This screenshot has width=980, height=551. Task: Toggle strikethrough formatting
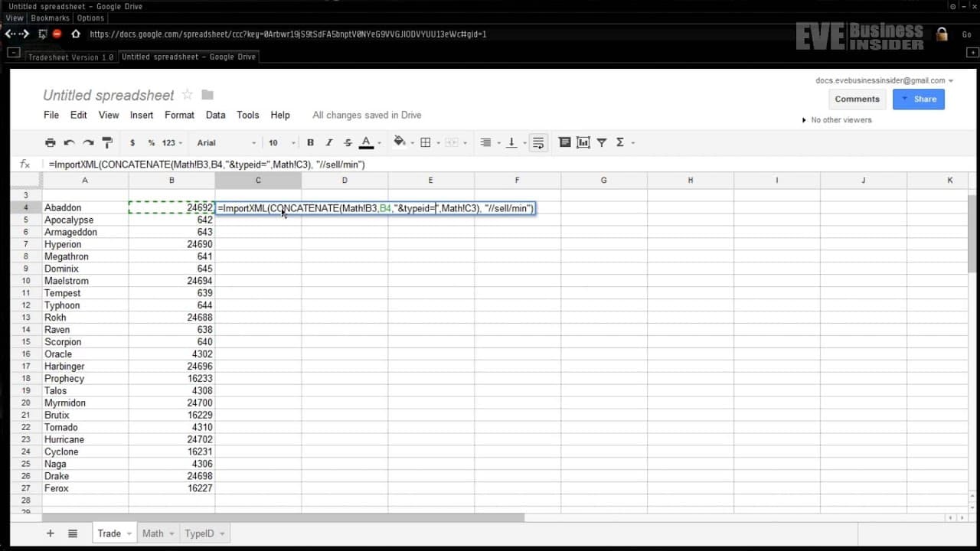click(x=348, y=142)
